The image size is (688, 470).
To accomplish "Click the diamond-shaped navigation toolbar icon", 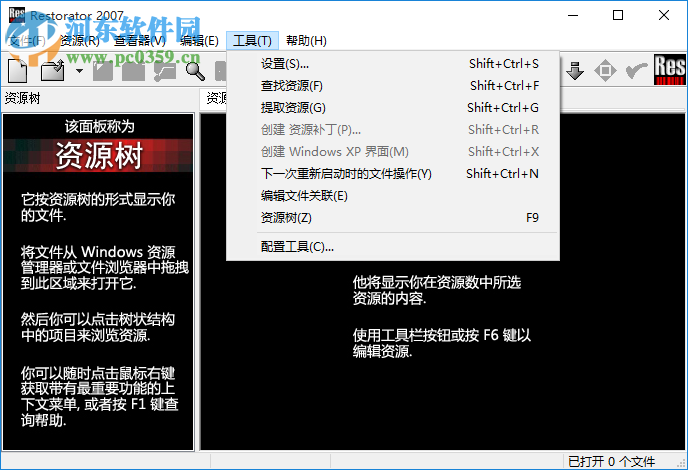I will coord(605,71).
